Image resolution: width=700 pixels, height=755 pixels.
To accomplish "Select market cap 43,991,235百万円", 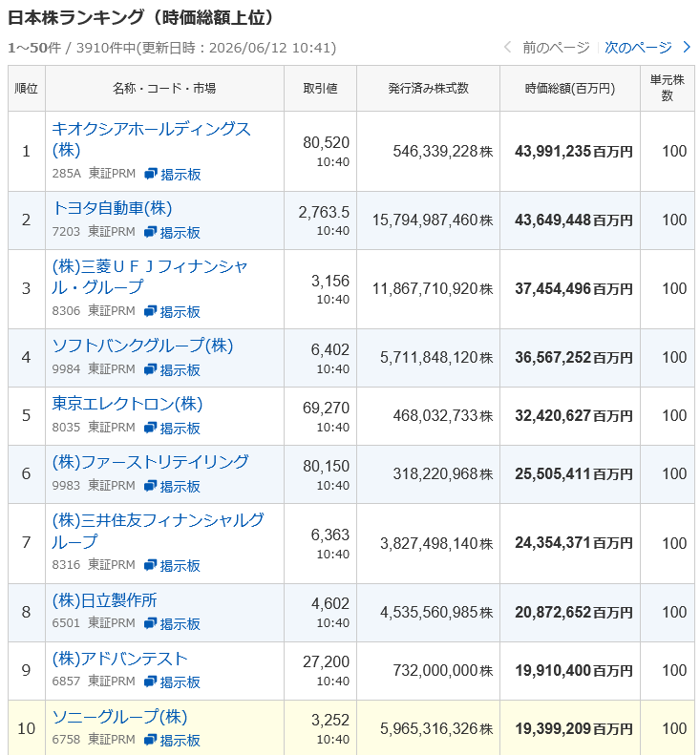I will click(x=573, y=151).
